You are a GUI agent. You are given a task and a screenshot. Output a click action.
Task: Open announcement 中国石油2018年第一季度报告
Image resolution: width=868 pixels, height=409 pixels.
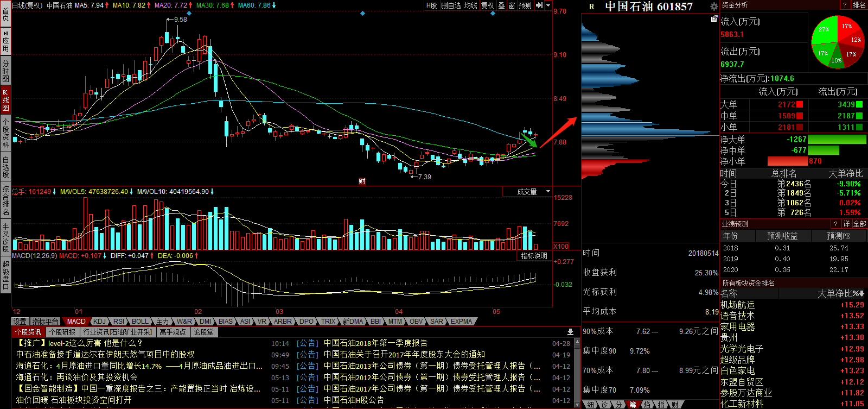point(375,343)
